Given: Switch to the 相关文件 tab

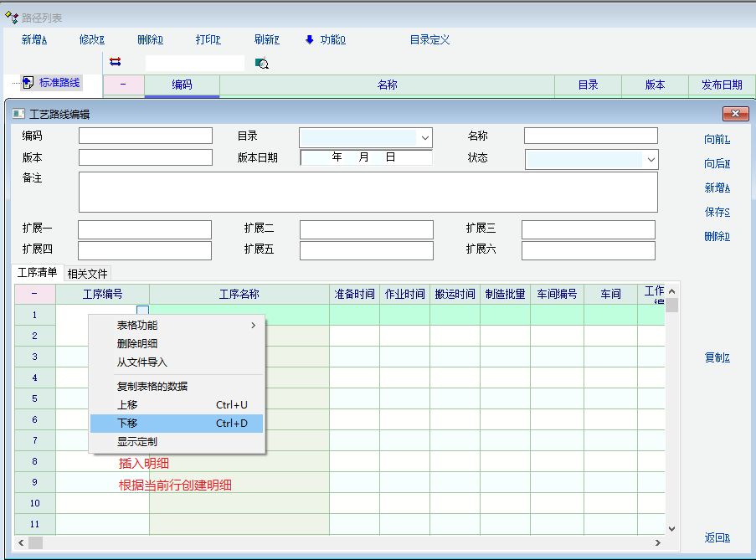Looking at the screenshot, I should 88,273.
